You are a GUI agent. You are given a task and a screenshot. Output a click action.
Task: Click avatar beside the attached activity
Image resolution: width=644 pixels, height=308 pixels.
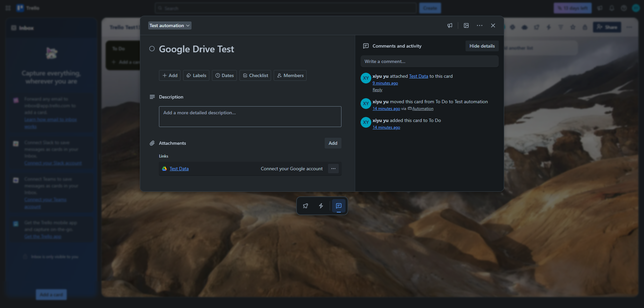[366, 78]
